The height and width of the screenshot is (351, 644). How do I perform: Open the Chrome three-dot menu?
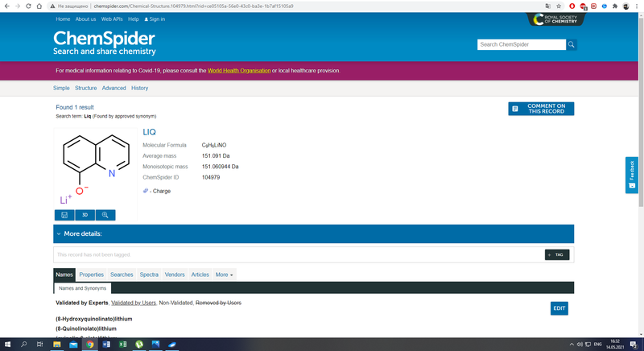[x=637, y=6]
